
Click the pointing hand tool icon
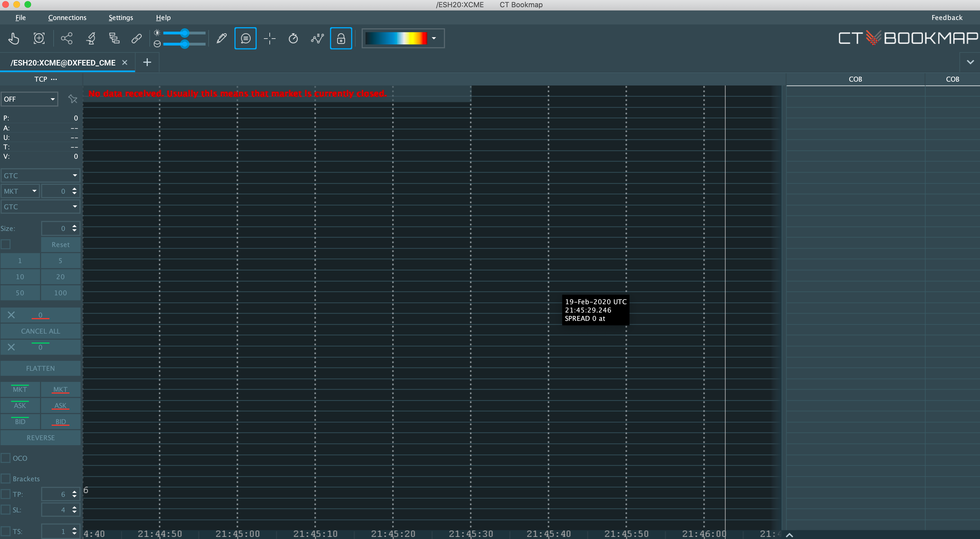click(x=14, y=38)
